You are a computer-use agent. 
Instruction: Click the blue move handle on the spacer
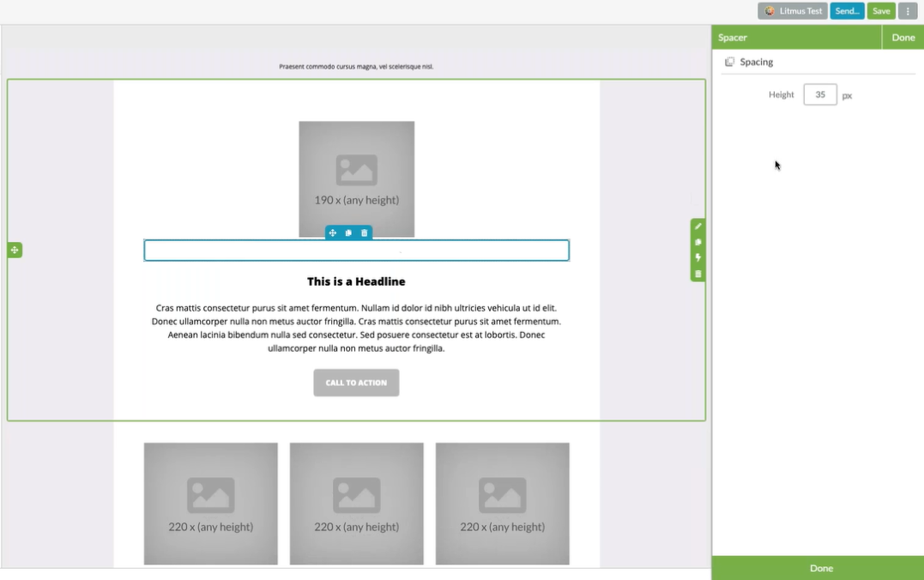(x=332, y=233)
